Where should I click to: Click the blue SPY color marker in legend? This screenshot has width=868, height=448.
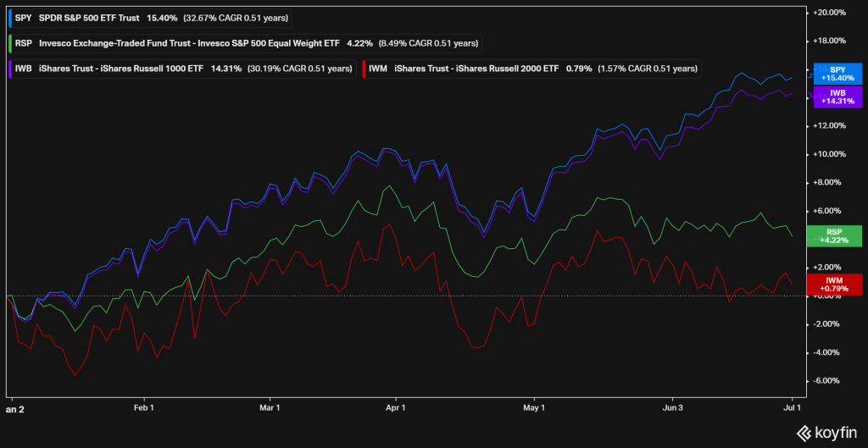[x=8, y=18]
